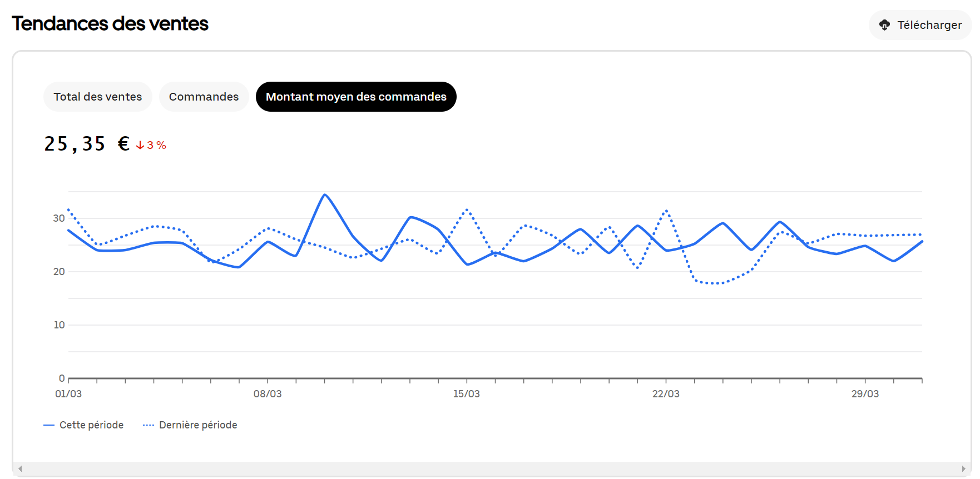Click the 08/03 date axis label
This screenshot has width=980, height=479.
pyautogui.click(x=268, y=394)
